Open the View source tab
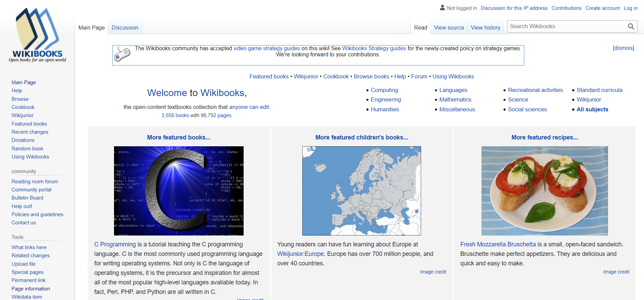Image resolution: width=644 pixels, height=300 pixels. click(449, 27)
